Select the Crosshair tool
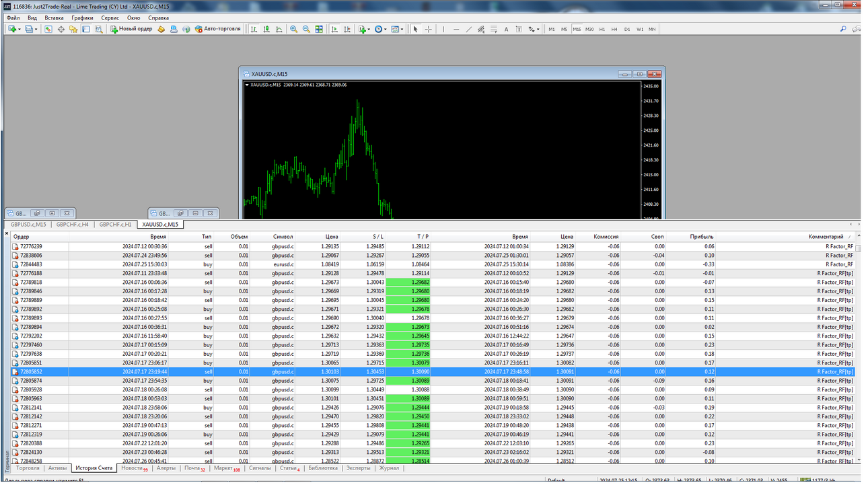This screenshot has width=868, height=489. [428, 29]
